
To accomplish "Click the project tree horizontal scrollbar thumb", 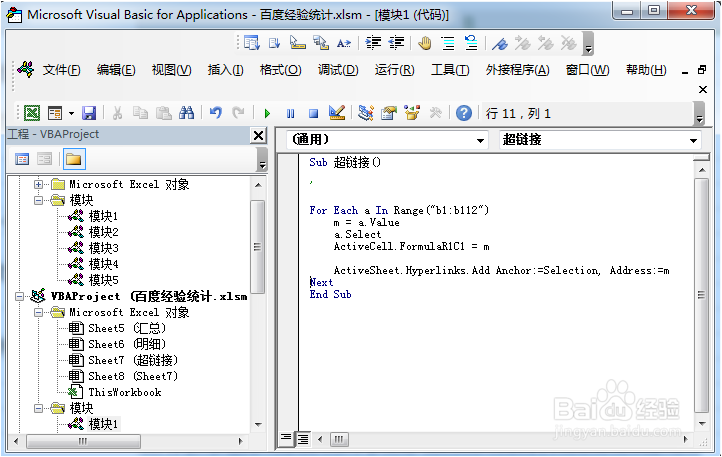I will coord(83,441).
